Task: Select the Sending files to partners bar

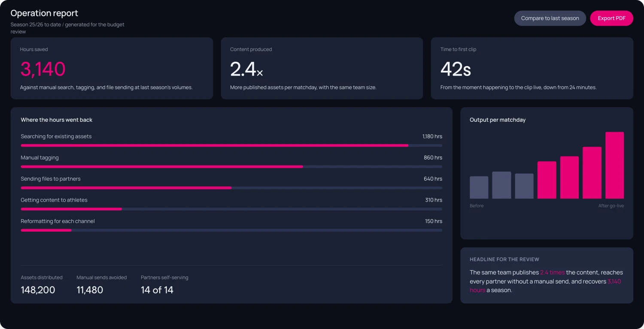Action: coord(231,188)
